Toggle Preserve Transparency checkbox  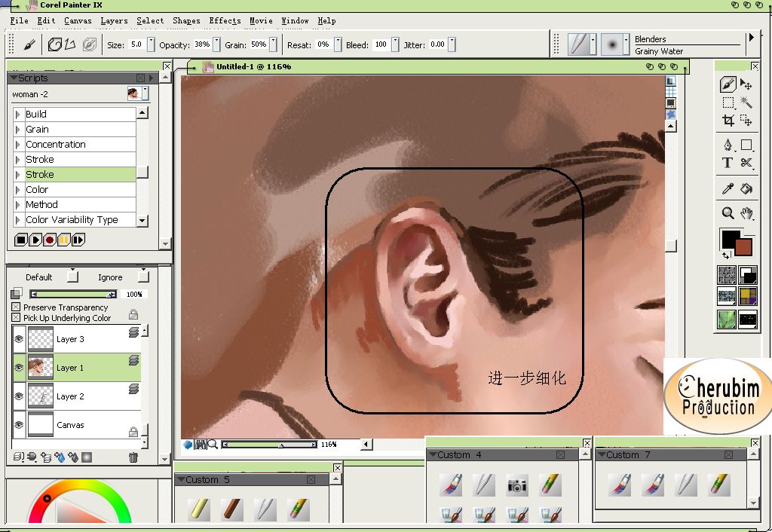[x=16, y=307]
